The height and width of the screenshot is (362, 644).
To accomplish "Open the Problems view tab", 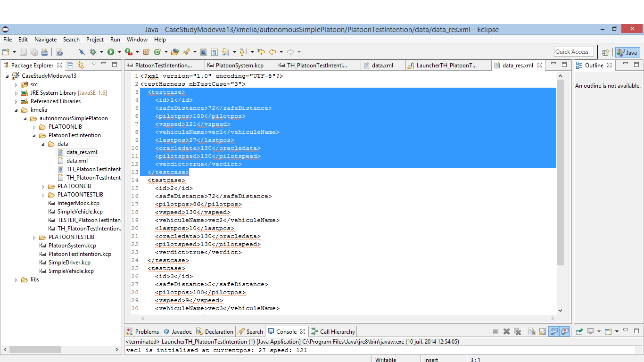I will (143, 331).
